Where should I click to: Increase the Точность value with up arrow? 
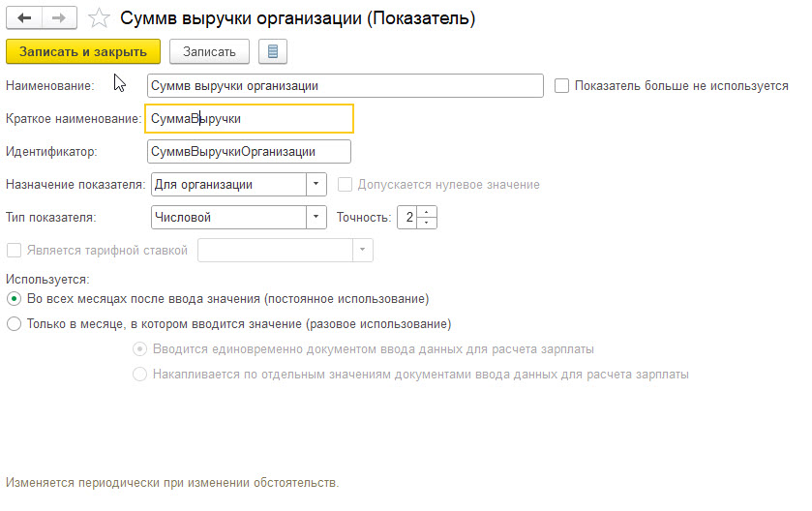click(x=429, y=211)
